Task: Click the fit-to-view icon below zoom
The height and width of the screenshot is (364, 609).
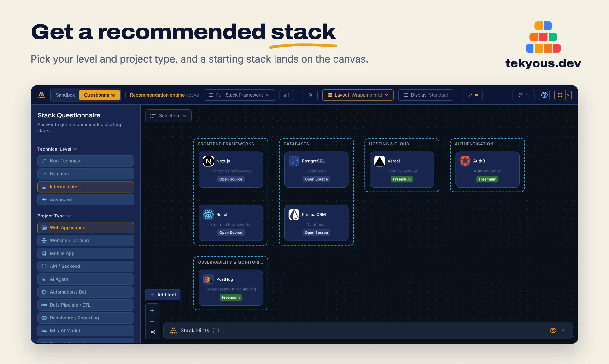Action: pyautogui.click(x=152, y=332)
